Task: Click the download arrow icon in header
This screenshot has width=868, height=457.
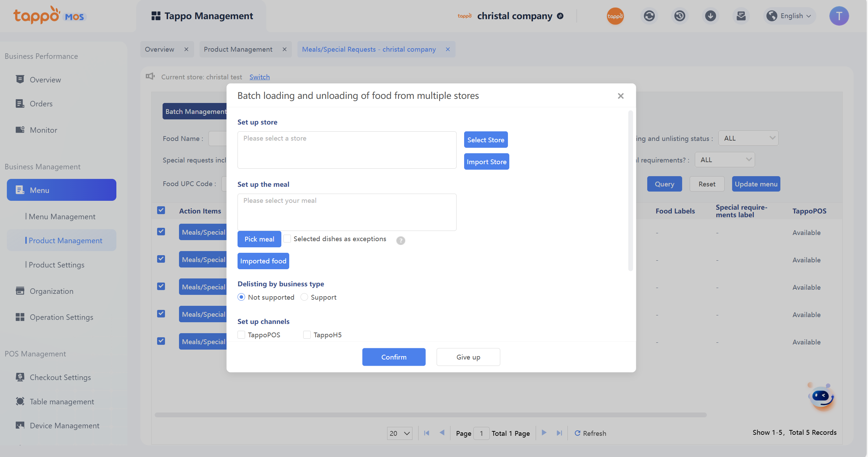Action: click(x=710, y=16)
